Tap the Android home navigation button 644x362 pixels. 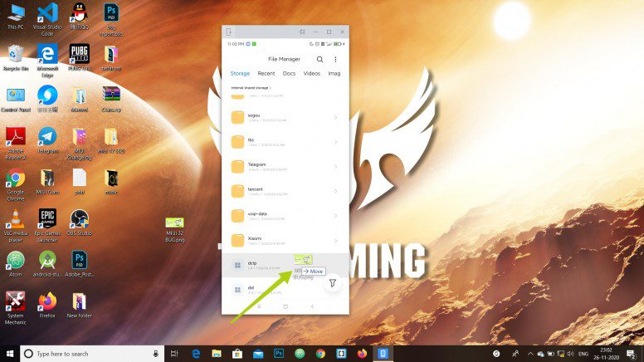pyautogui.click(x=285, y=306)
